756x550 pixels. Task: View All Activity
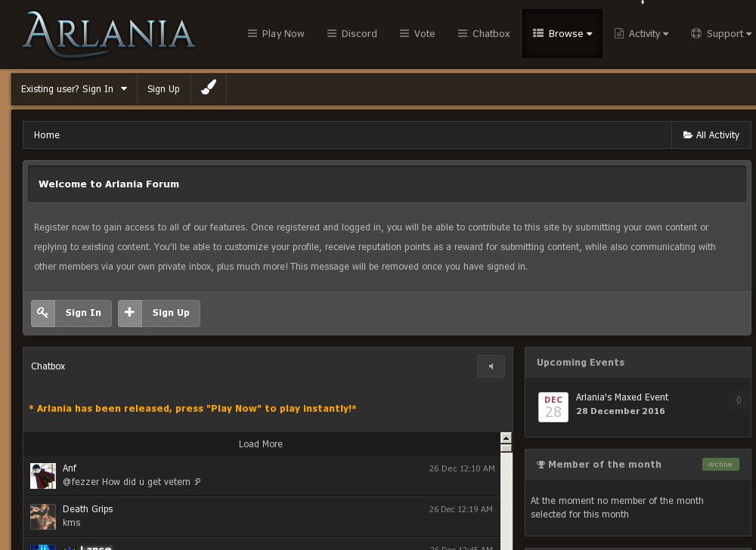coord(711,135)
